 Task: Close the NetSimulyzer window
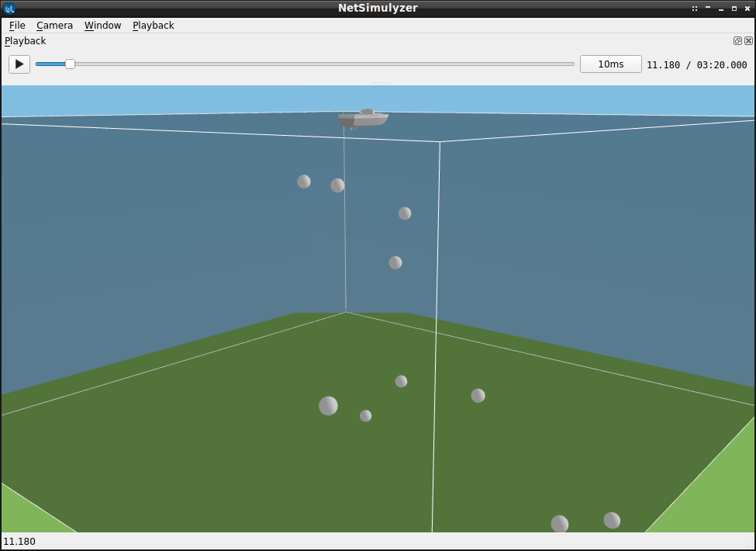[747, 9]
